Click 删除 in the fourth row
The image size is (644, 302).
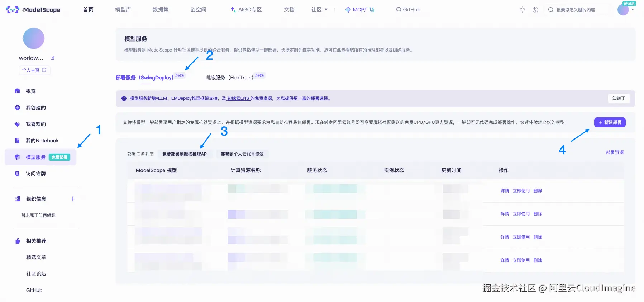click(538, 260)
